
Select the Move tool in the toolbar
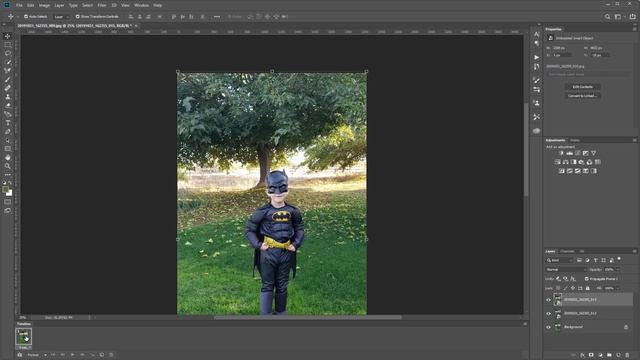[7, 36]
